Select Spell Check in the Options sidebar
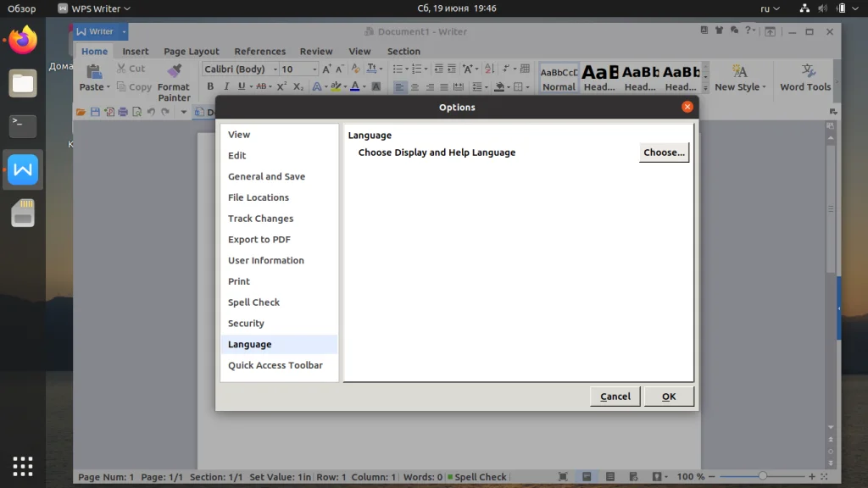 click(253, 302)
